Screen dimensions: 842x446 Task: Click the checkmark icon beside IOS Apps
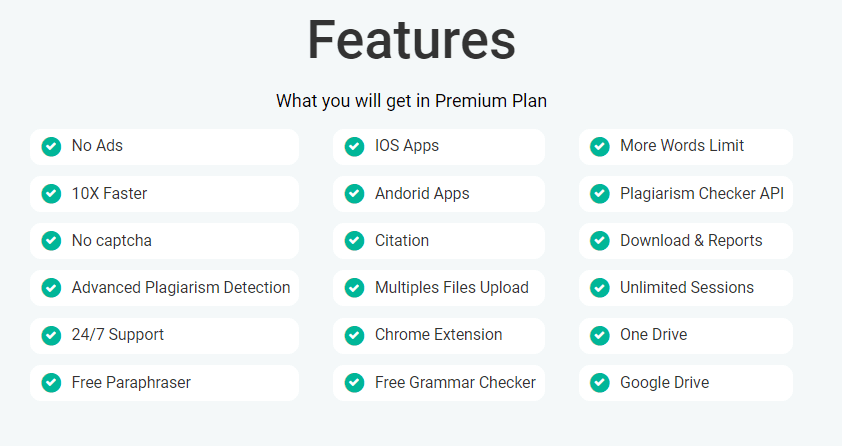(354, 146)
